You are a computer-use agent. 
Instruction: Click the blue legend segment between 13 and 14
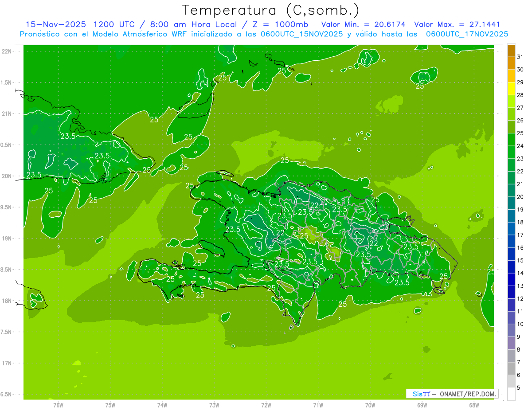[x=511, y=279]
